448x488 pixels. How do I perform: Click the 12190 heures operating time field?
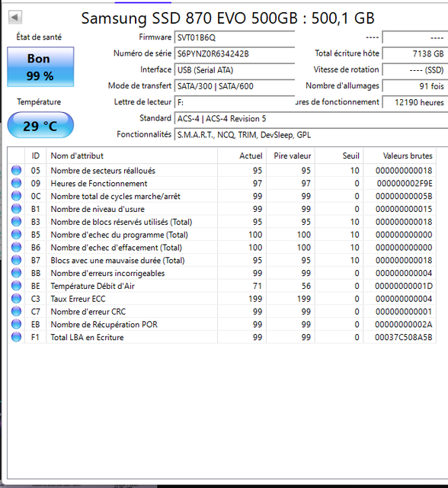(x=415, y=102)
